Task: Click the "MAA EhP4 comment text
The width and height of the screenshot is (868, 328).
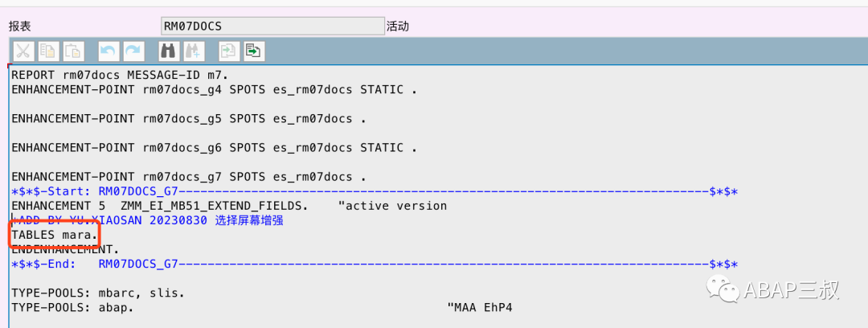Action: point(479,307)
